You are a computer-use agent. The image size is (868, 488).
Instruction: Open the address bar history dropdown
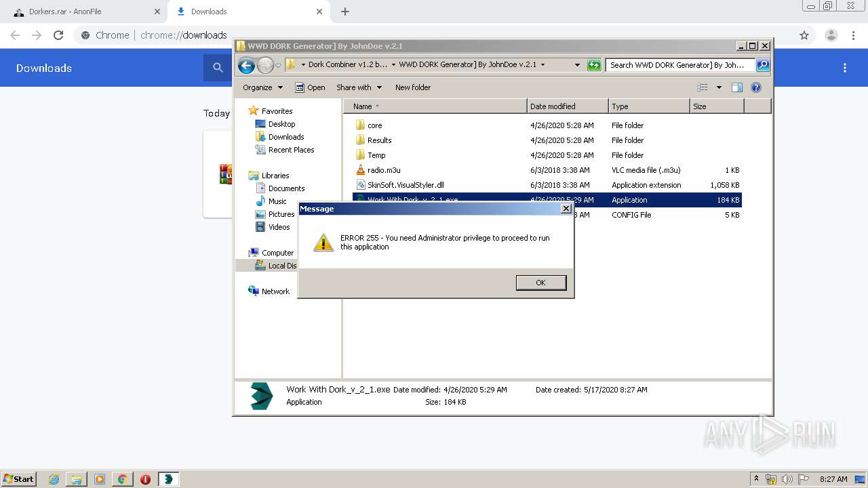577,65
